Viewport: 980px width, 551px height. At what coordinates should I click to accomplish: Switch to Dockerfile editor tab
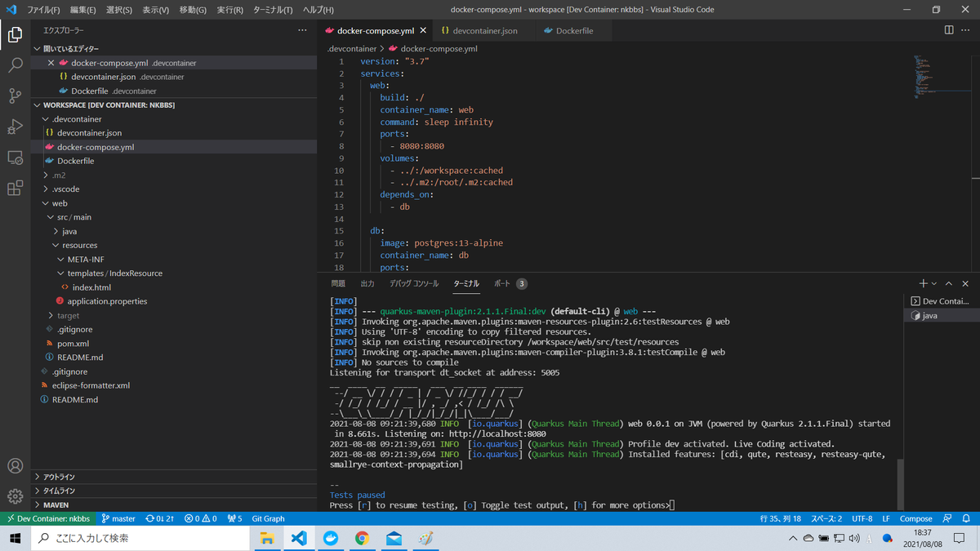[x=575, y=31]
